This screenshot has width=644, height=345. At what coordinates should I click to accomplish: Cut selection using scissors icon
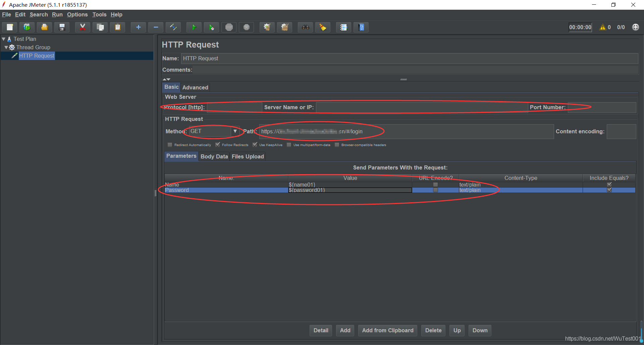coord(83,27)
